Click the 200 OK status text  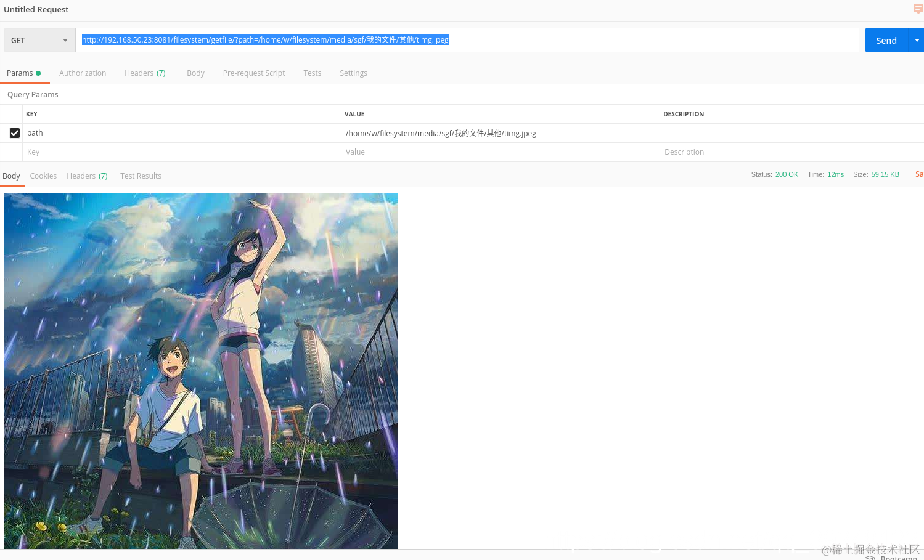787,175
